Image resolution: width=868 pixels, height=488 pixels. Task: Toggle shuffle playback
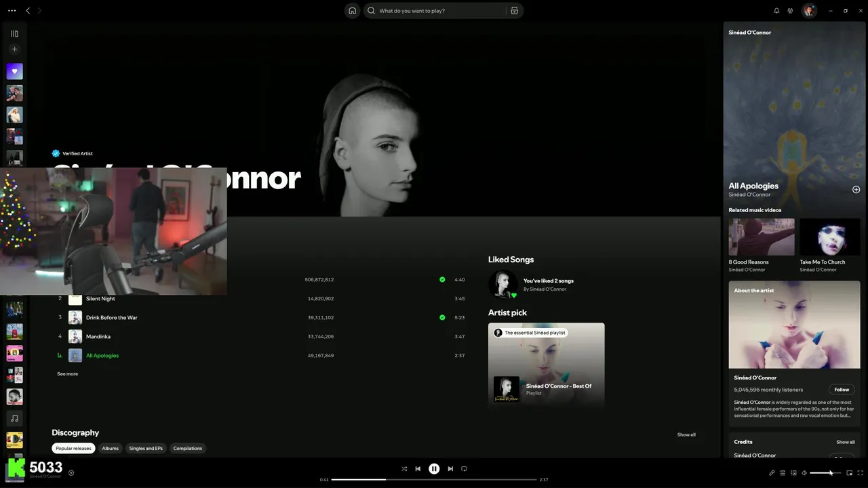tap(404, 468)
